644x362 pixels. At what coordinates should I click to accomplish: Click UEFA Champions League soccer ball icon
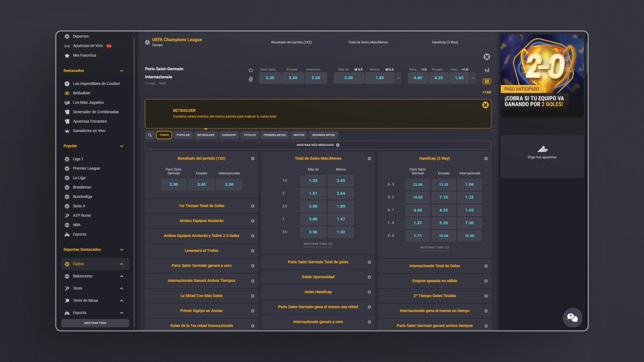tap(147, 42)
